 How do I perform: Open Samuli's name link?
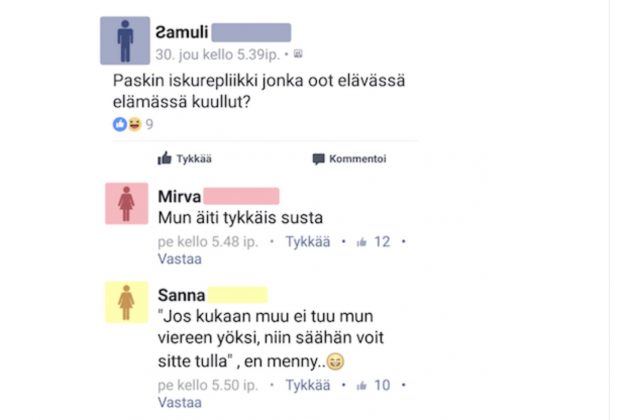[x=182, y=32]
